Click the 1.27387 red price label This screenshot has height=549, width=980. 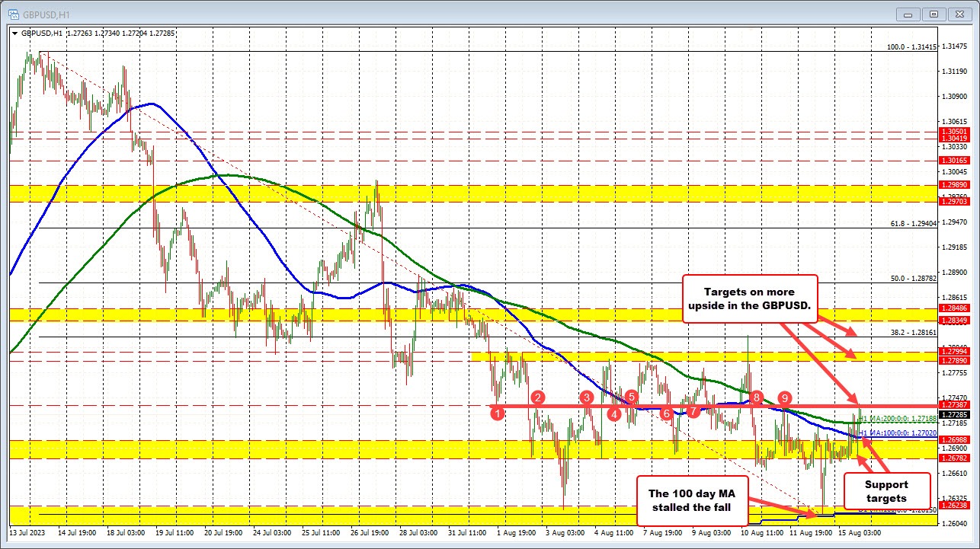[x=953, y=405]
